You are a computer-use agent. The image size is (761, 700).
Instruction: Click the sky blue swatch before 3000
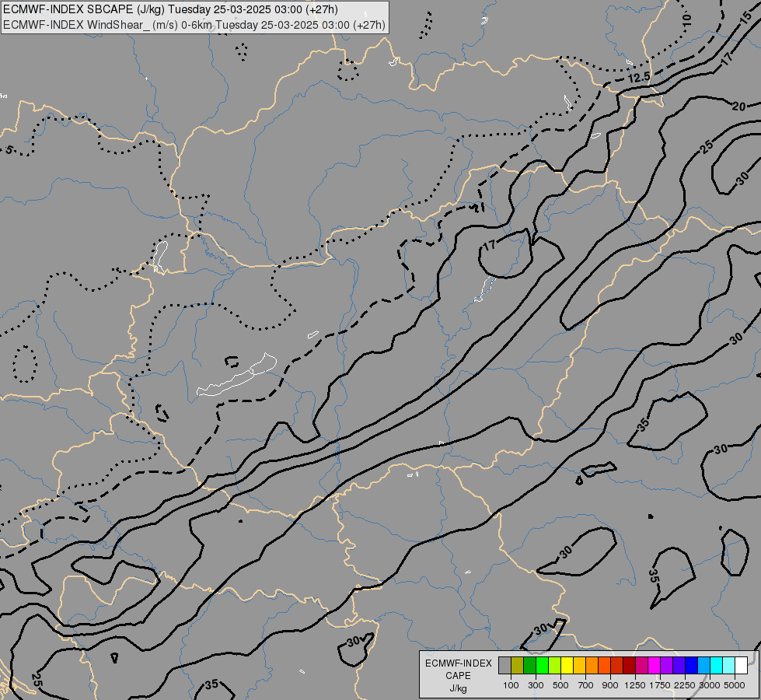tap(703, 666)
